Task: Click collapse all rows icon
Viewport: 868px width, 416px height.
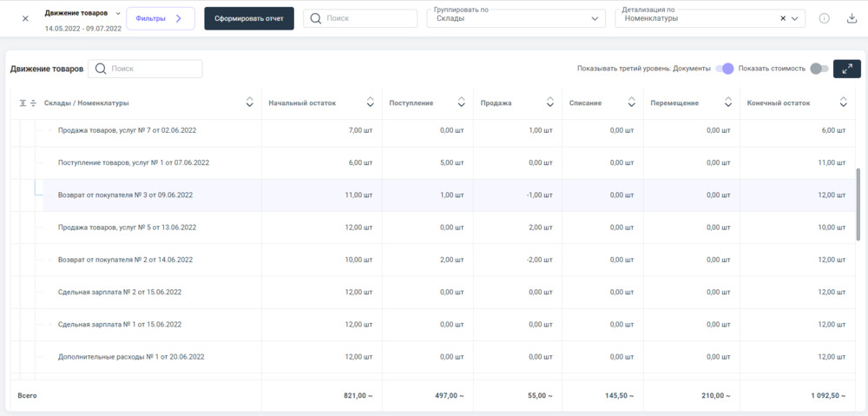Action: tap(33, 103)
